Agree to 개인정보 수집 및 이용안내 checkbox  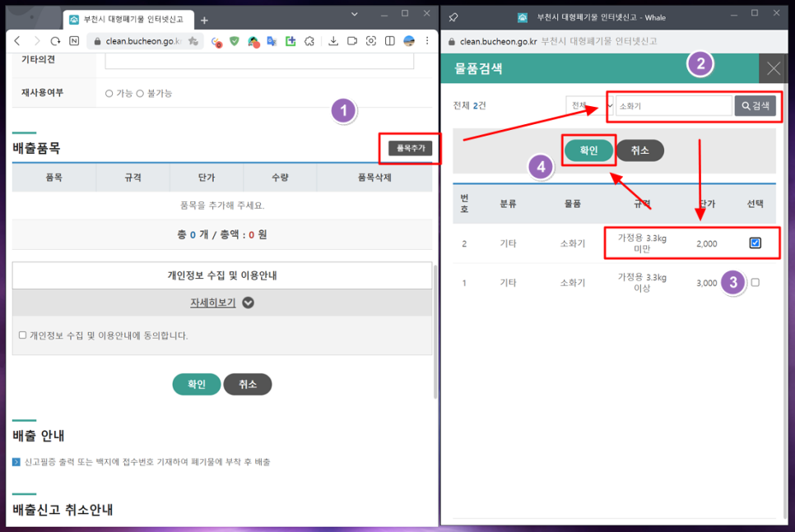[22, 335]
